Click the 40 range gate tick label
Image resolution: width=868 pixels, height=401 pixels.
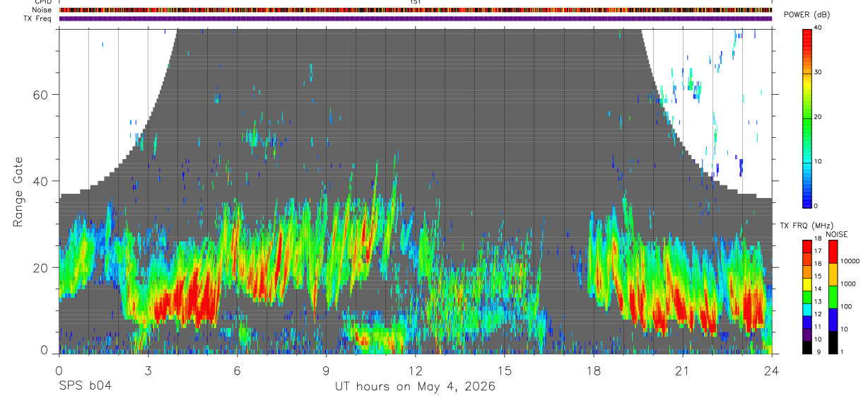42,181
